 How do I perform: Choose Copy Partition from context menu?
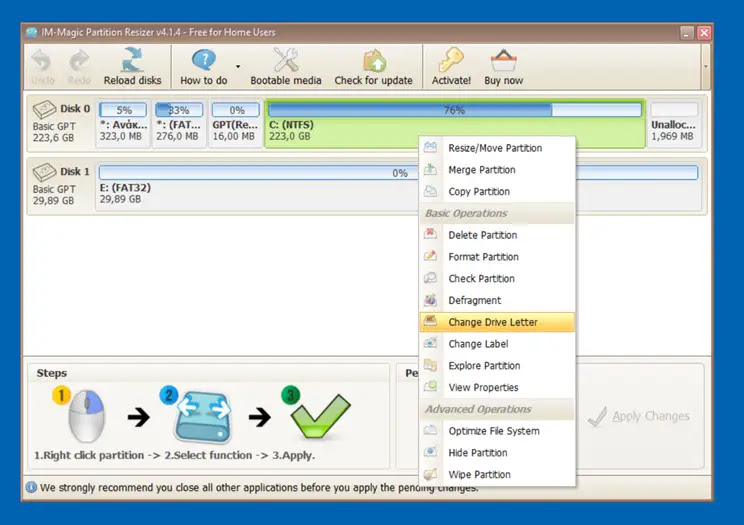tap(497, 192)
